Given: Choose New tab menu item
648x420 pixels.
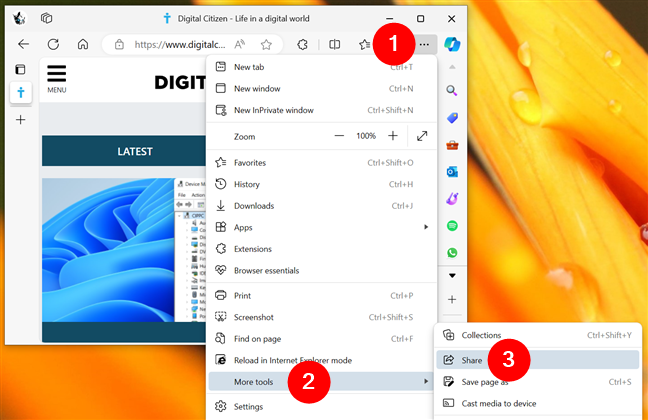Looking at the screenshot, I should click(321, 67).
